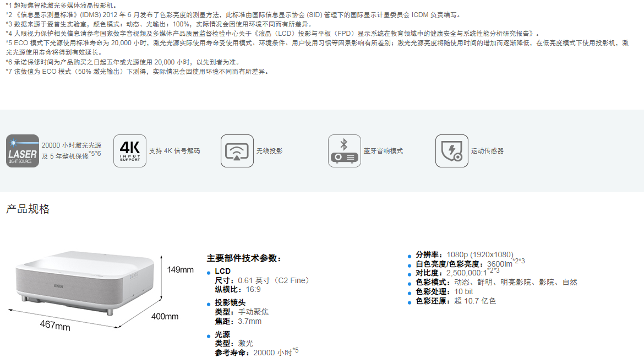Click the 467mm width dimension label

tap(55, 325)
